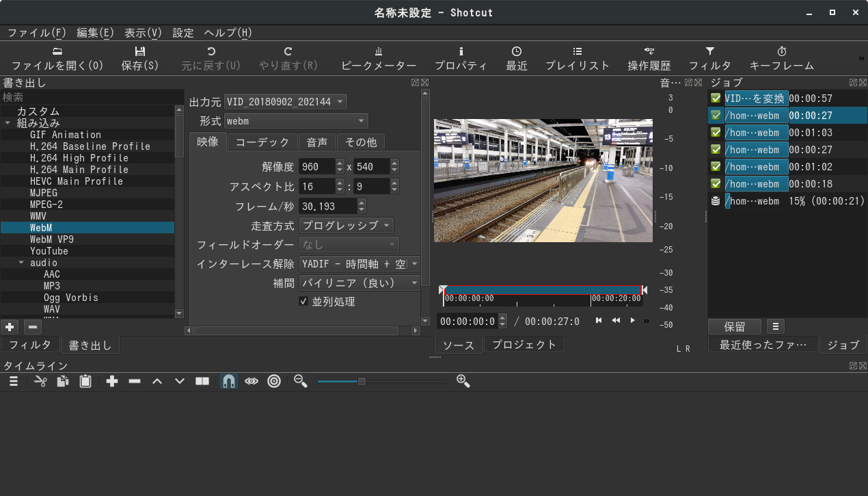The height and width of the screenshot is (496, 868).
Task: Open the 設定 menu
Action: coord(183,33)
